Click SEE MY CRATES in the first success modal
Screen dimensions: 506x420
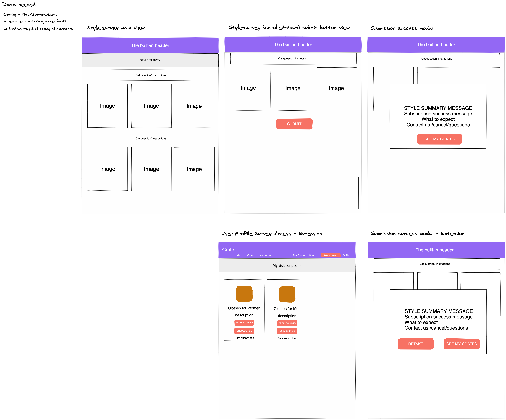(439, 139)
